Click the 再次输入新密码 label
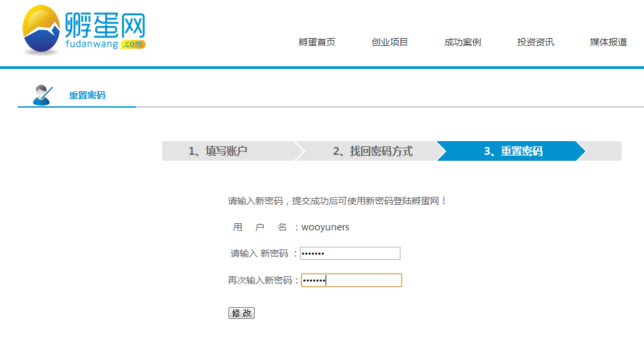 pyautogui.click(x=260, y=280)
